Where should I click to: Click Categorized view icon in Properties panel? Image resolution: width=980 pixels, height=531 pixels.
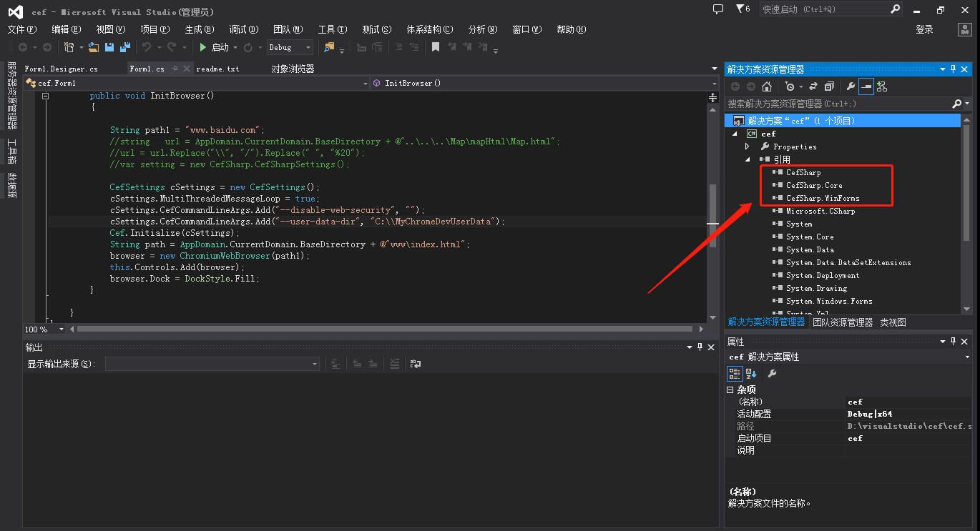[x=735, y=373]
